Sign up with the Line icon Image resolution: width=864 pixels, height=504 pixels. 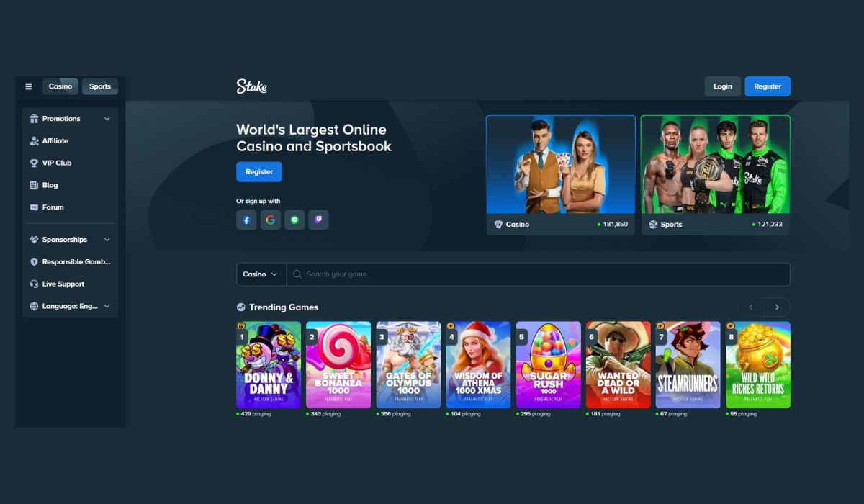pos(294,220)
